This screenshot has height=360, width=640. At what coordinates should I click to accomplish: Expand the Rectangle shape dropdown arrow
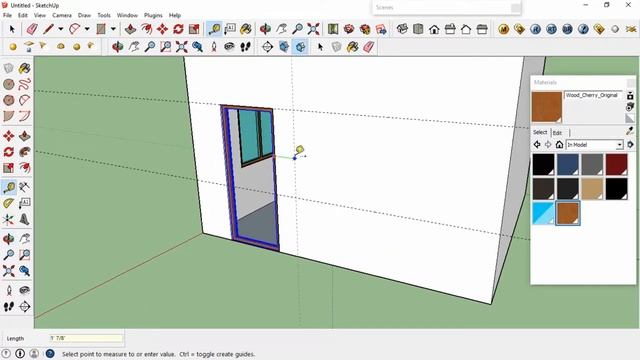click(x=113, y=29)
